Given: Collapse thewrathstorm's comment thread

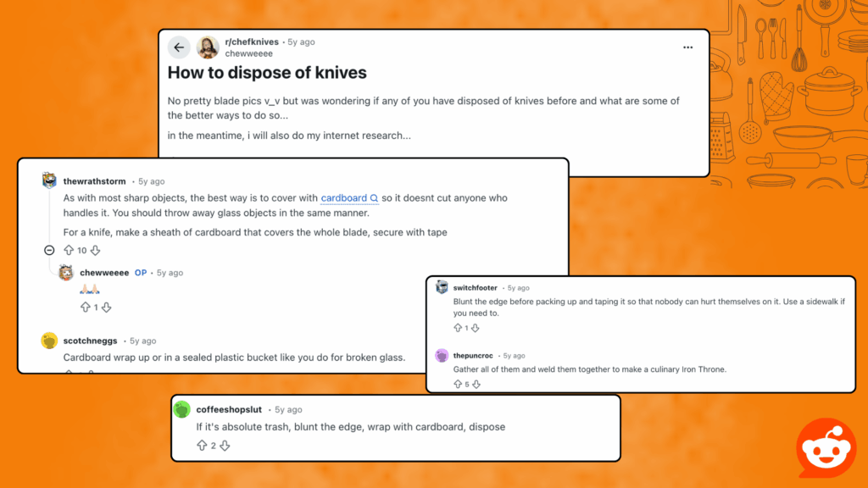Looking at the screenshot, I should 49,250.
